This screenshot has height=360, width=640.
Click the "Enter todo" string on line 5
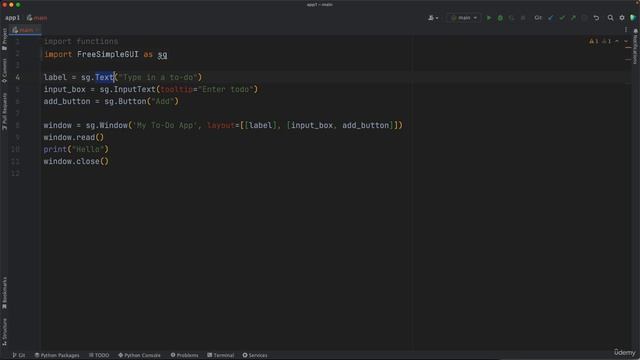pyautogui.click(x=226, y=89)
